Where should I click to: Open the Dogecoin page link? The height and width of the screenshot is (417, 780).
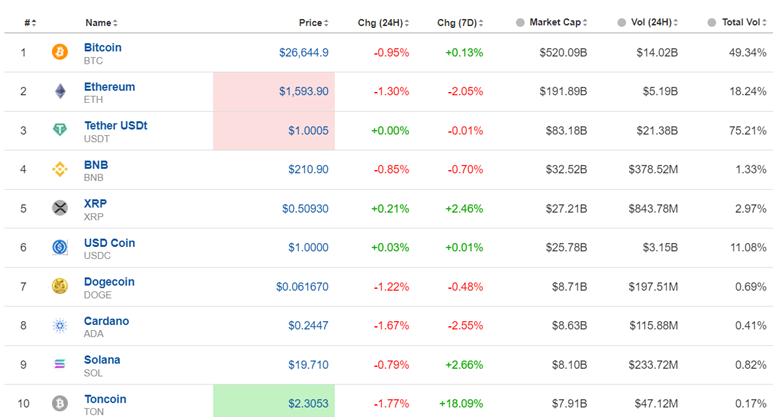tap(109, 282)
